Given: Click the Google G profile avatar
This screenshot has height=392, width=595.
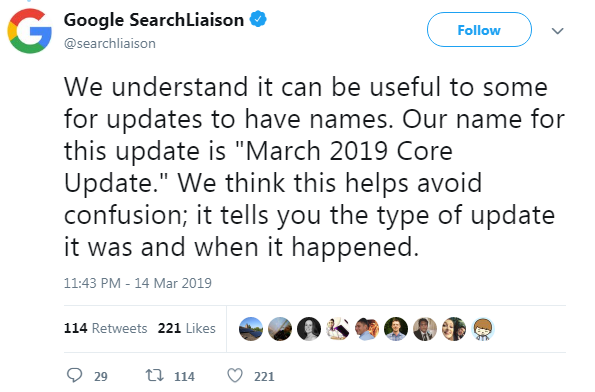Looking at the screenshot, I should [x=30, y=31].
